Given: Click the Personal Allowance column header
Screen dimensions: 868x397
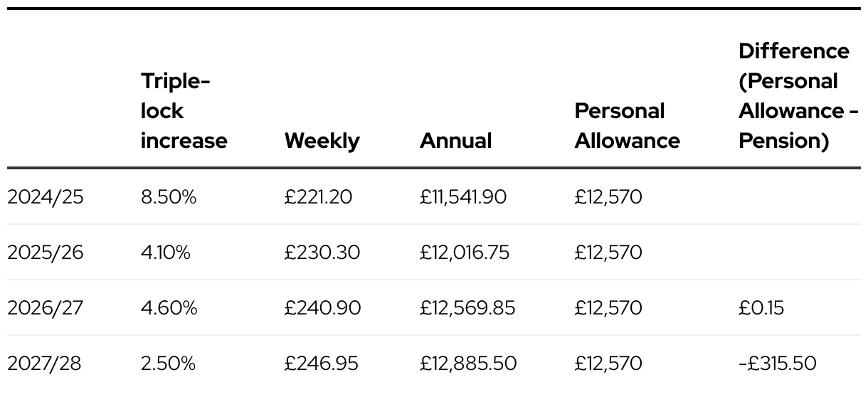Looking at the screenshot, I should (x=627, y=126).
